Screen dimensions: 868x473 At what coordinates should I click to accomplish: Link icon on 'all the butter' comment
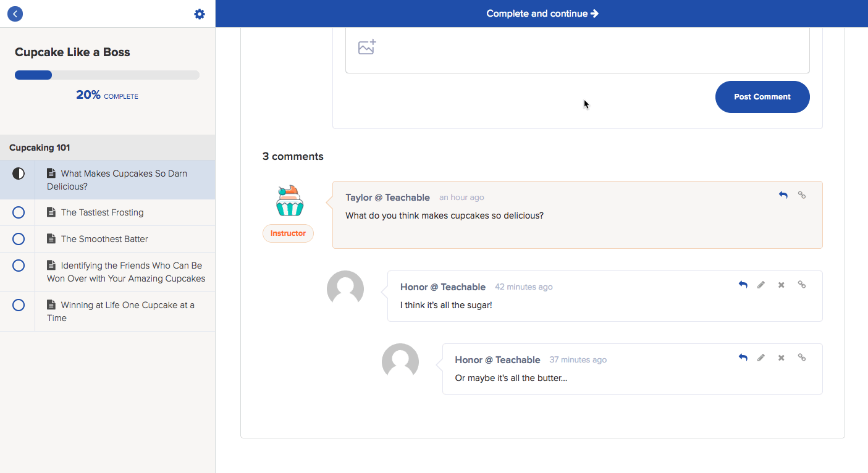pyautogui.click(x=802, y=358)
